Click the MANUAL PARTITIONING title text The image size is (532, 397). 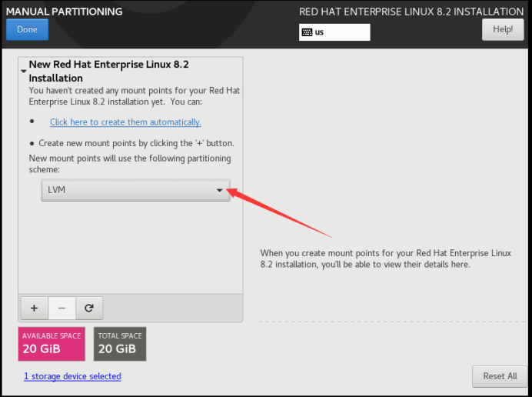coord(64,12)
